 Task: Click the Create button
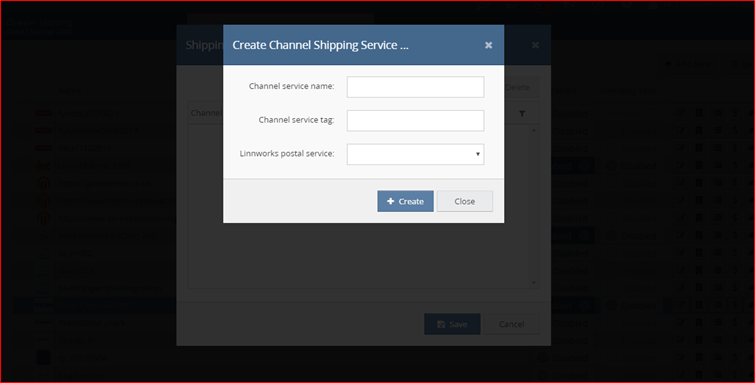pyautogui.click(x=405, y=201)
